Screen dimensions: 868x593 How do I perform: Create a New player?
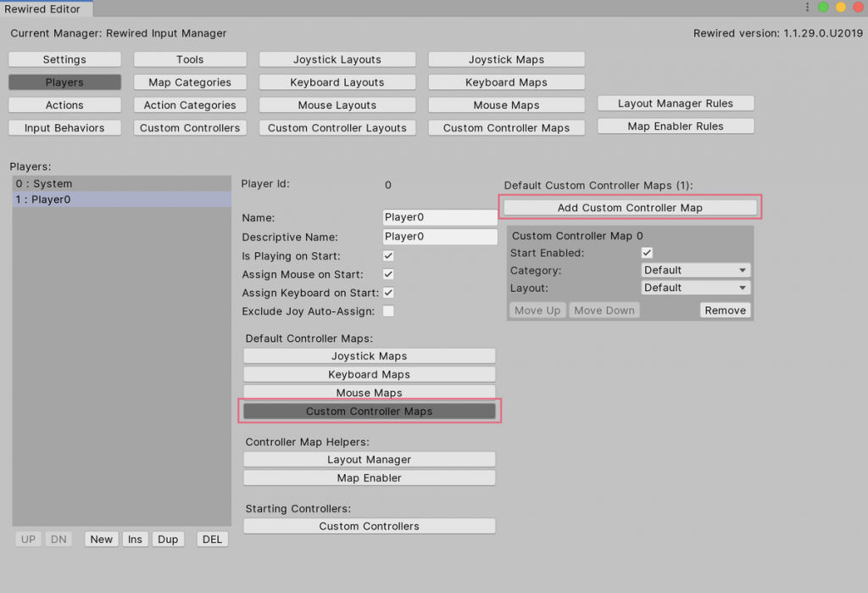click(102, 540)
